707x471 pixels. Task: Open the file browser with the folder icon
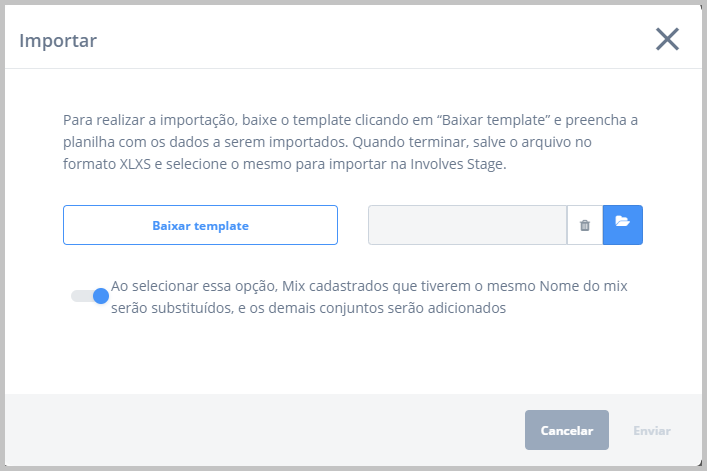tap(623, 225)
